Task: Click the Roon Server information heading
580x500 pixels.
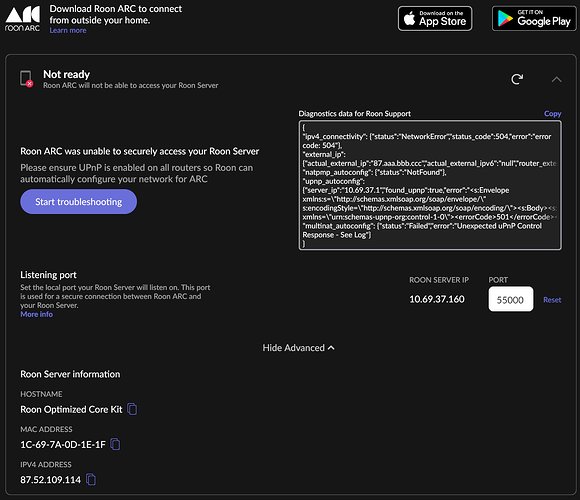Action: tap(70, 374)
